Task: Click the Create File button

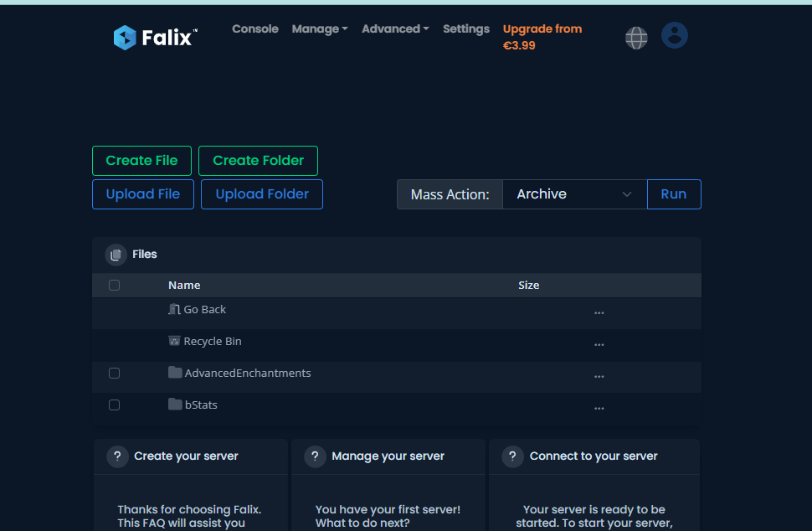Action: coord(142,161)
